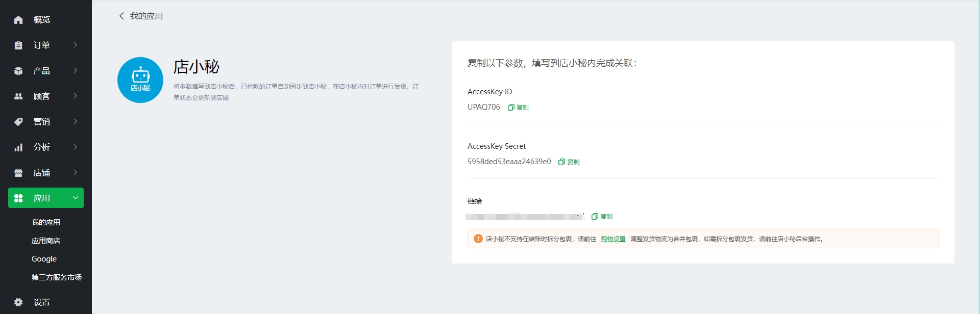Click the orange warning icon in the notice
The width and height of the screenshot is (980, 314).
(478, 239)
